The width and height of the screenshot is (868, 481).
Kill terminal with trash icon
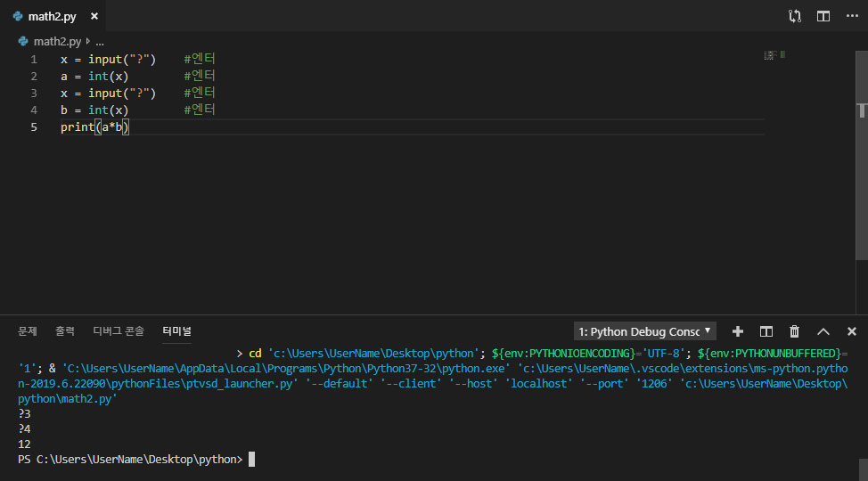794,331
